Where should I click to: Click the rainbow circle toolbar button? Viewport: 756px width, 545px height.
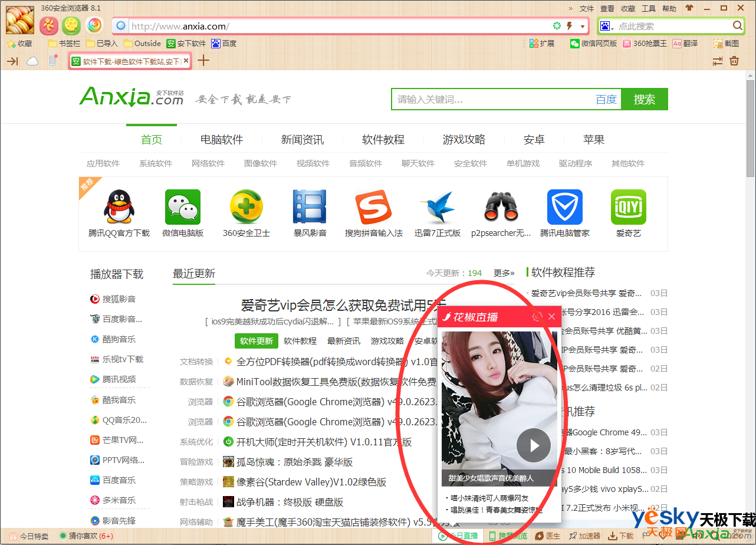click(94, 25)
